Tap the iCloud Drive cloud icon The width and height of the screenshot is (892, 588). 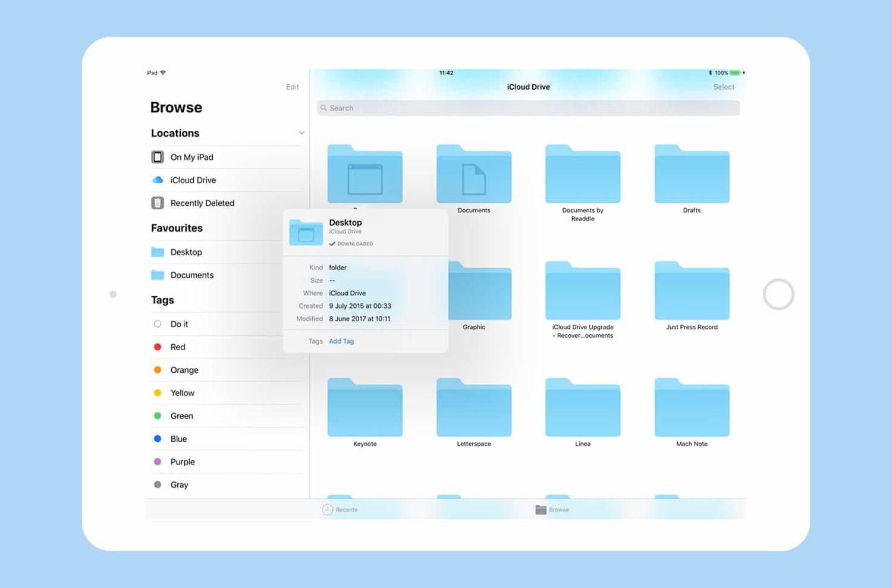pos(158,180)
